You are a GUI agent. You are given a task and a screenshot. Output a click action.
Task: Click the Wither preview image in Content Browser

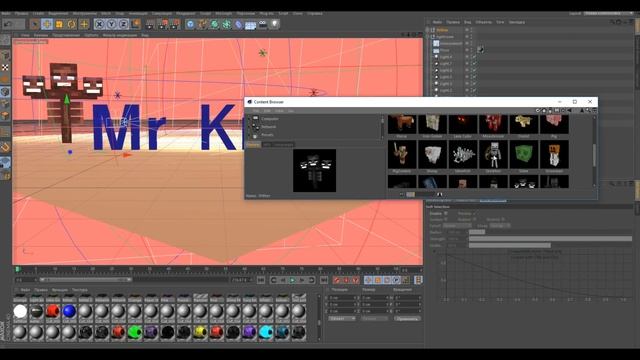point(314,170)
